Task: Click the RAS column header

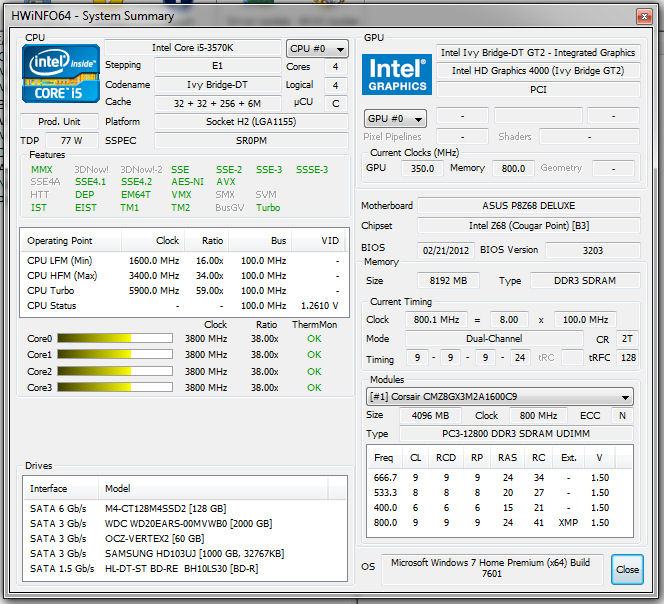Action: [x=507, y=457]
